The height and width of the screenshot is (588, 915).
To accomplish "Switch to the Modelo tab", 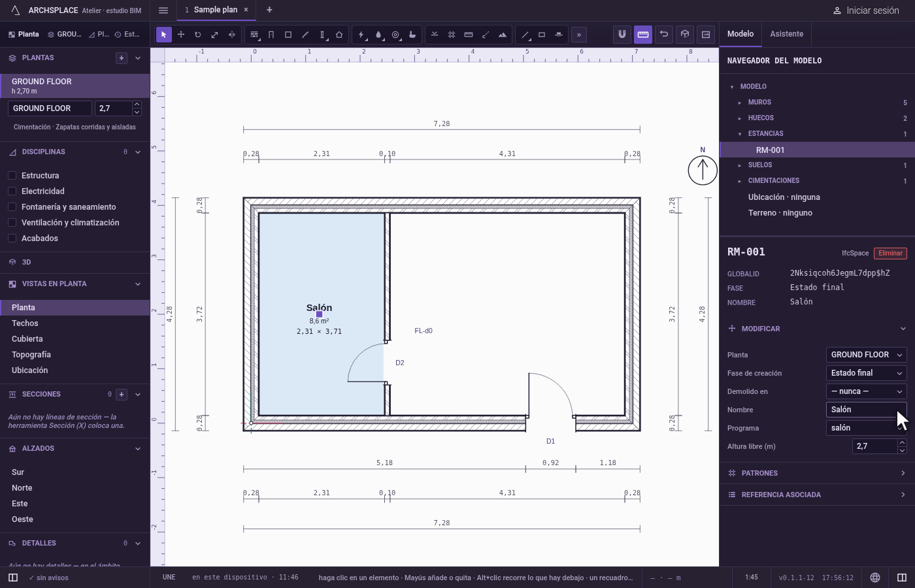I will click(x=740, y=34).
